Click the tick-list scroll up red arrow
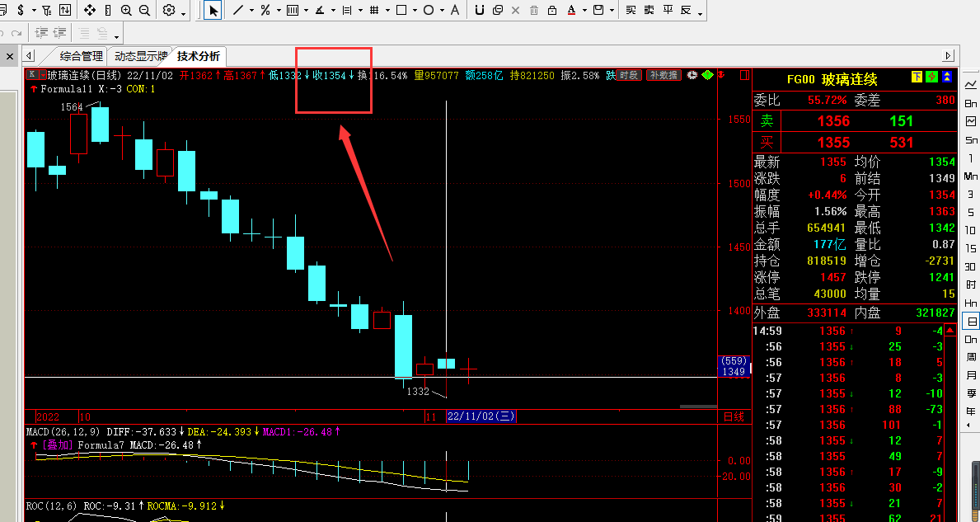980x522 pixels. (950, 331)
